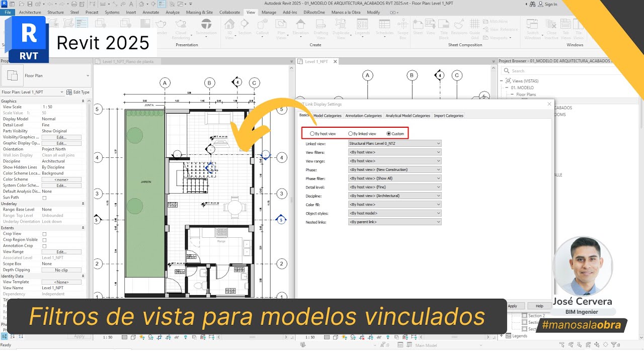Image resolution: width=644 pixels, height=362 pixels.
Task: Open the Object styles dropdown
Action: pos(395,213)
